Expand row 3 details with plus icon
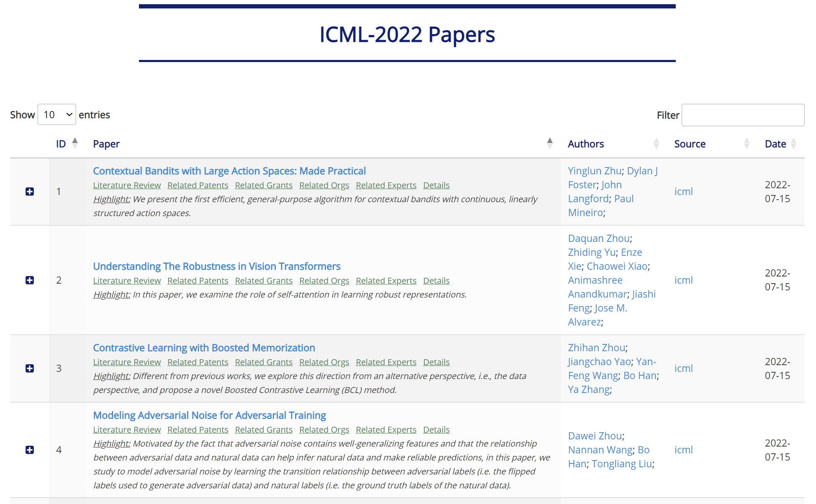 click(x=30, y=369)
